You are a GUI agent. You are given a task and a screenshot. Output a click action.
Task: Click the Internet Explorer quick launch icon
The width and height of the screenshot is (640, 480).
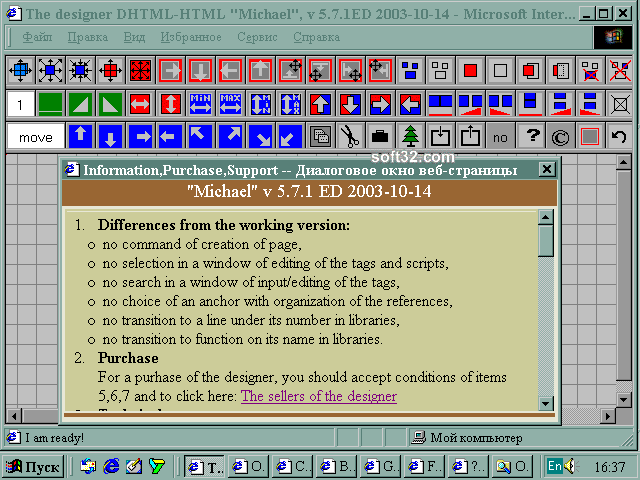point(111,466)
